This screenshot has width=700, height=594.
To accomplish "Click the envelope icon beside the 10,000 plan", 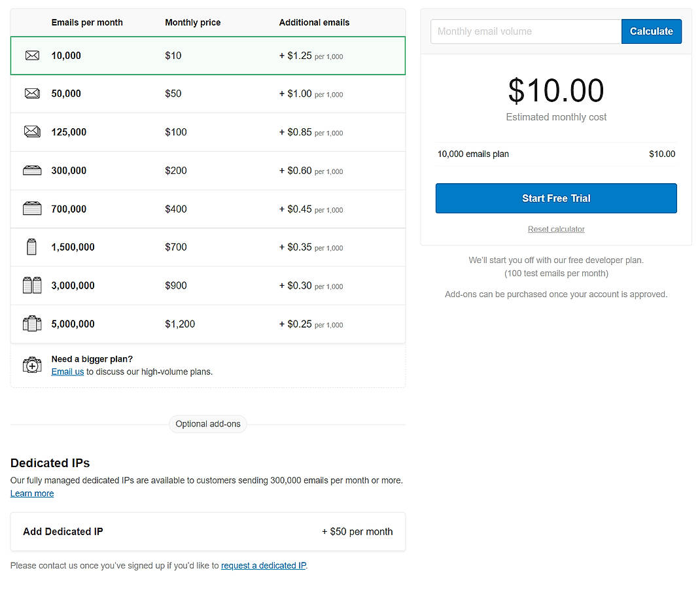I will (x=32, y=56).
